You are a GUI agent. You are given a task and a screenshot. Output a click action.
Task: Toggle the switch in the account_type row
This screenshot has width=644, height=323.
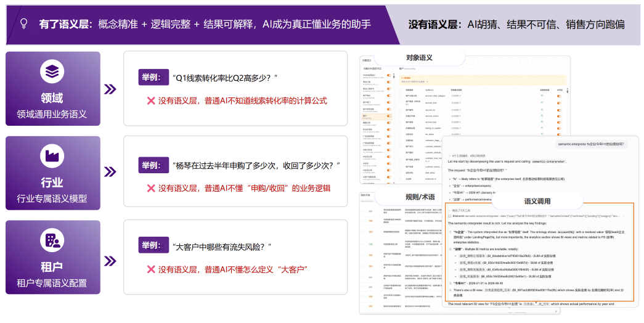coord(559,123)
